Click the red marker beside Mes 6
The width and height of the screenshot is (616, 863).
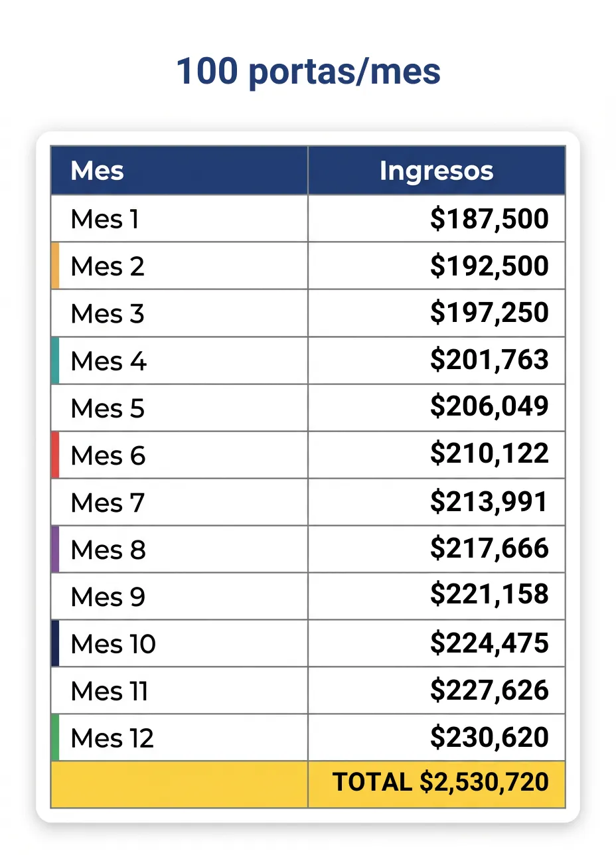tap(55, 455)
